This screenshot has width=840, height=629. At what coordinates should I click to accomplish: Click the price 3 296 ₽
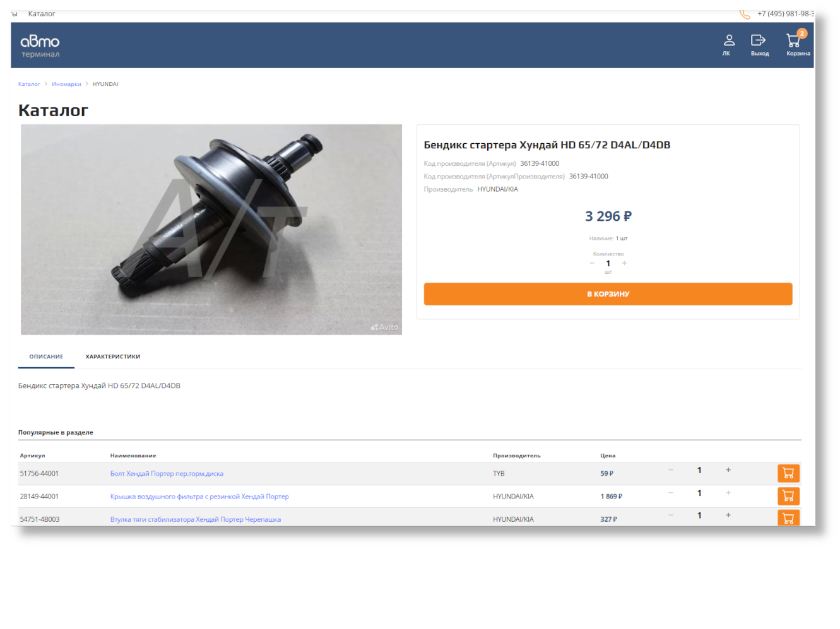pyautogui.click(x=608, y=216)
